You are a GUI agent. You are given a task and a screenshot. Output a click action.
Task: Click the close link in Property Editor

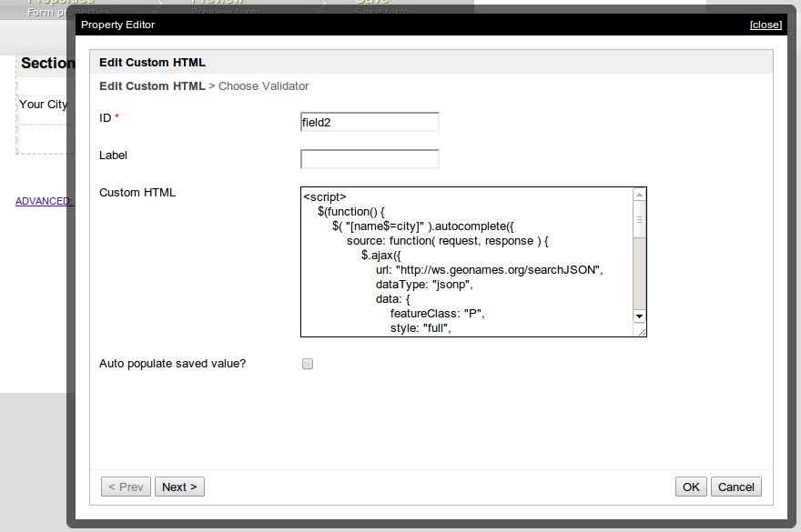point(765,25)
